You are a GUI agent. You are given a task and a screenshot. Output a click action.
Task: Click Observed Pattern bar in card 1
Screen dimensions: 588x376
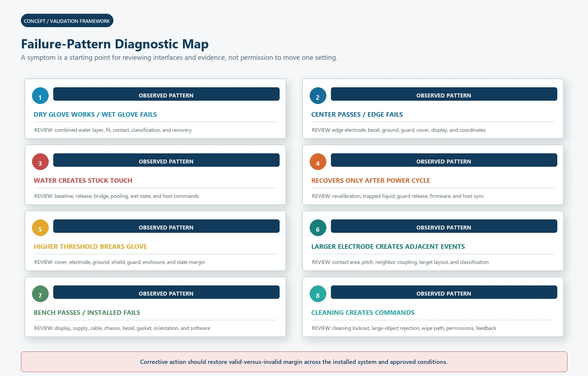pos(166,94)
